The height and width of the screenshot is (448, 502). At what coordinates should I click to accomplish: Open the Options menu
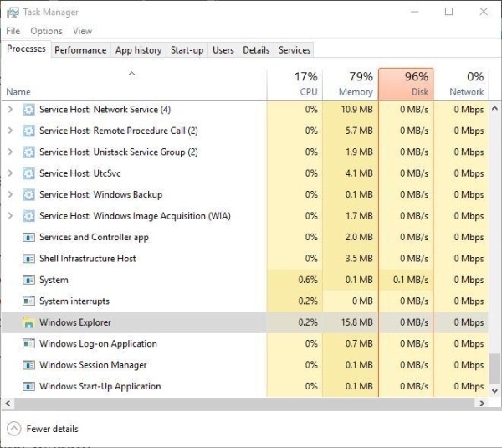pos(46,31)
